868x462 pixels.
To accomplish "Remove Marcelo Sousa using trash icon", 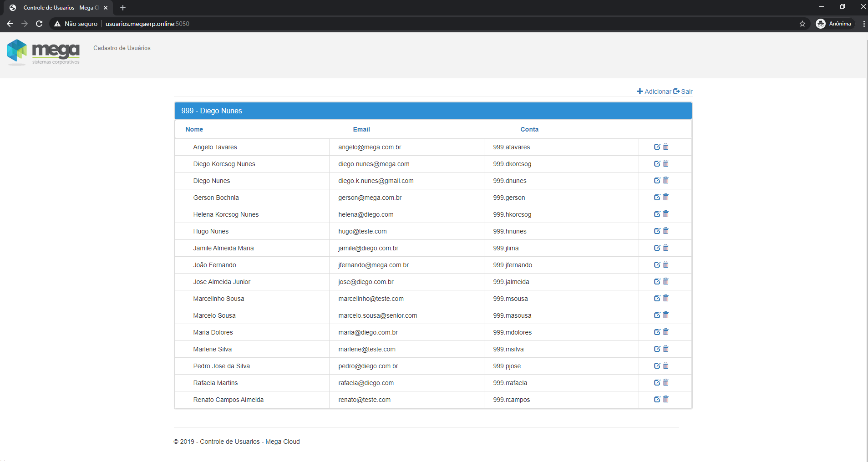I will 666,315.
